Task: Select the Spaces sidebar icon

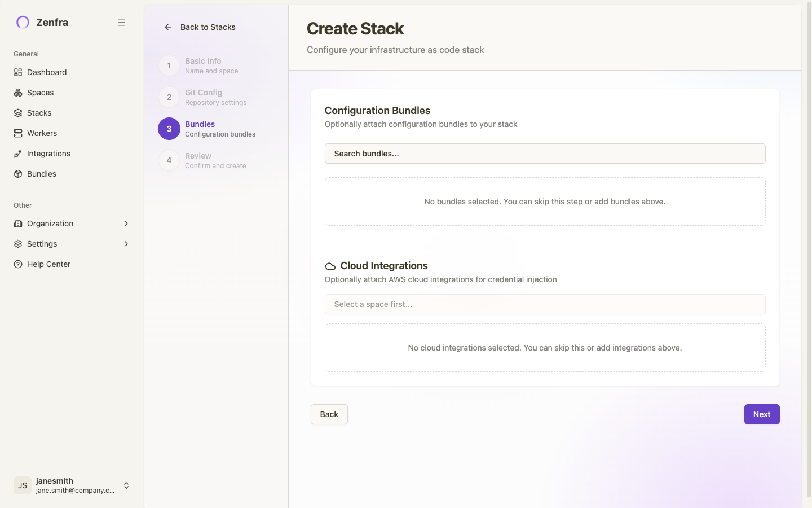Action: tap(18, 93)
